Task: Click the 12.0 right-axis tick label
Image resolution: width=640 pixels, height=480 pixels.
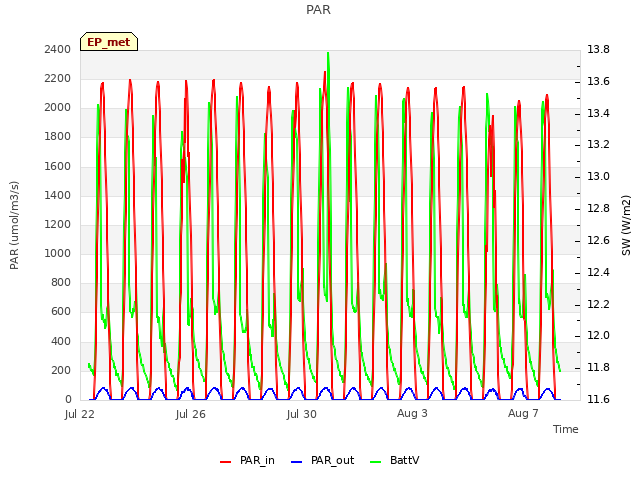Action: 598,336
